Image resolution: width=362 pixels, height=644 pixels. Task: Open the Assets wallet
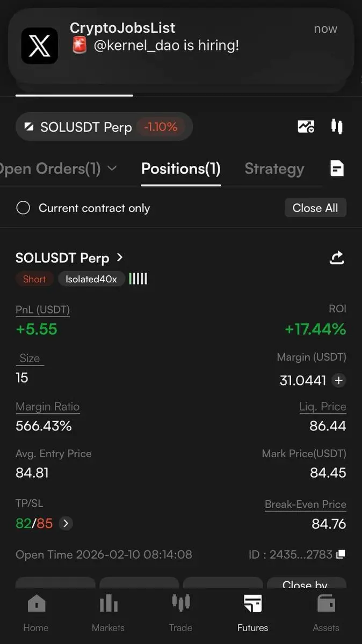[x=326, y=612]
